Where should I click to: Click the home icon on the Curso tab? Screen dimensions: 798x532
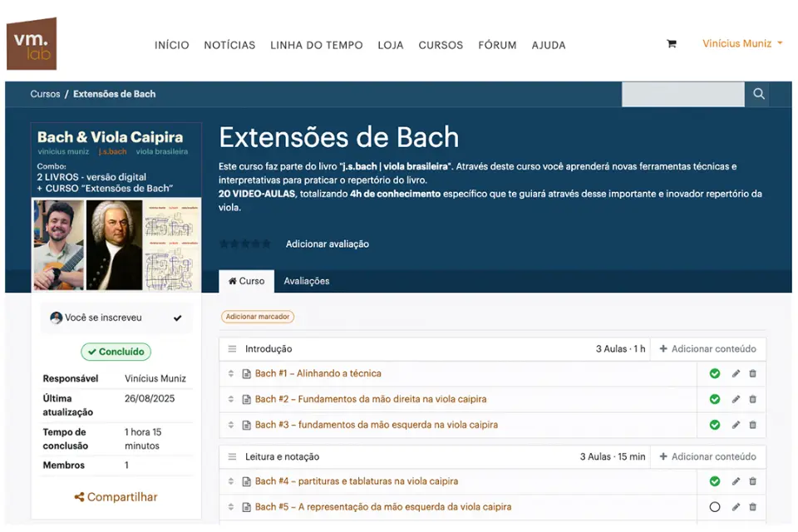[x=234, y=281]
